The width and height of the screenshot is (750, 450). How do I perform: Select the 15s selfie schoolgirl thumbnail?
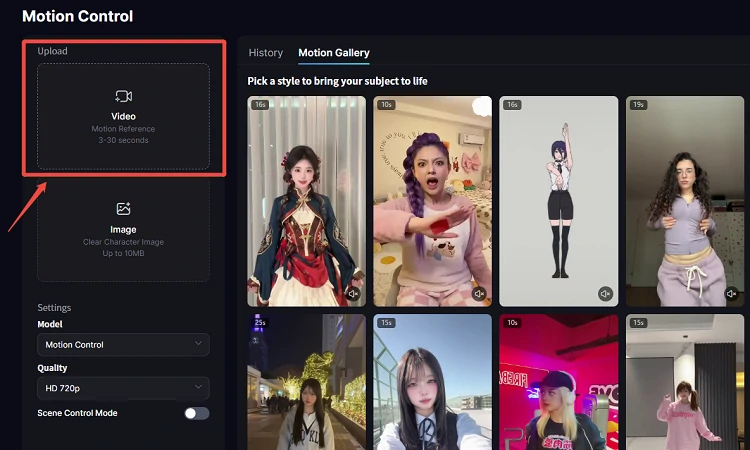tap(432, 382)
